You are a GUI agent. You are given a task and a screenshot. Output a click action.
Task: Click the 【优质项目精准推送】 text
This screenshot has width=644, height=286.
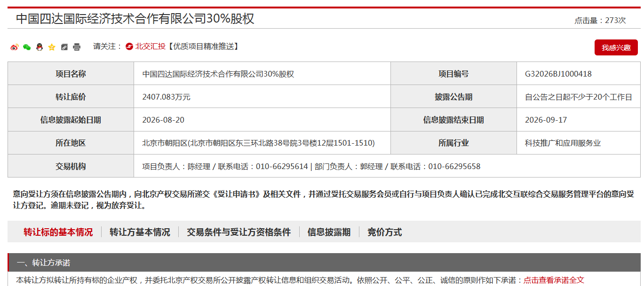[x=203, y=46]
